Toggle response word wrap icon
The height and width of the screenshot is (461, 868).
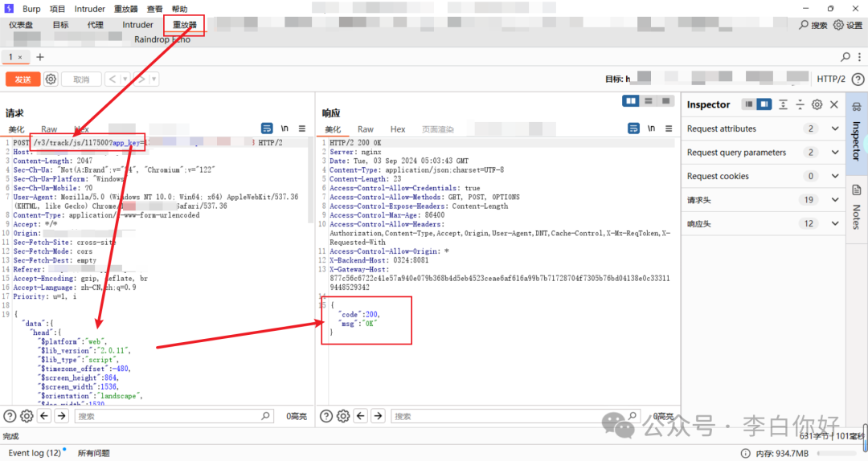pos(634,129)
